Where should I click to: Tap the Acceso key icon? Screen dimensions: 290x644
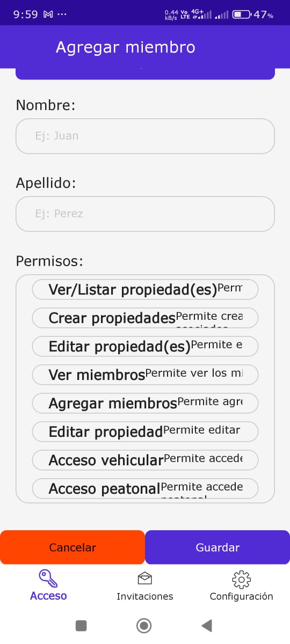(48, 579)
